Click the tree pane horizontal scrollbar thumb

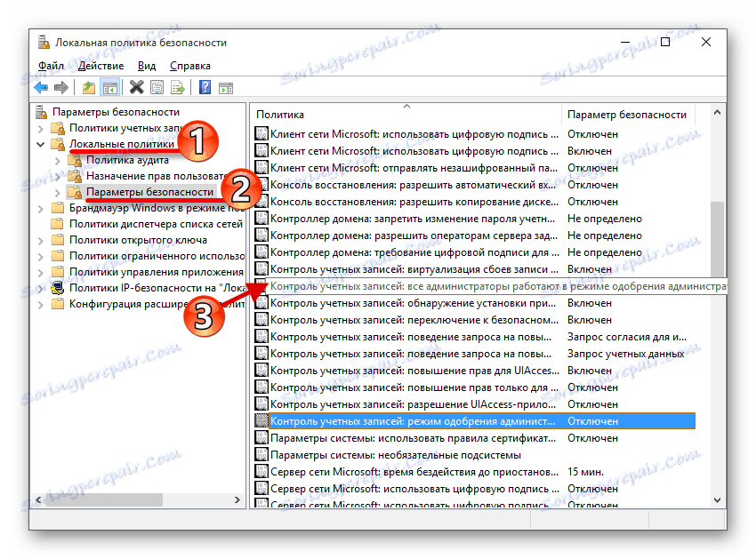click(104, 499)
